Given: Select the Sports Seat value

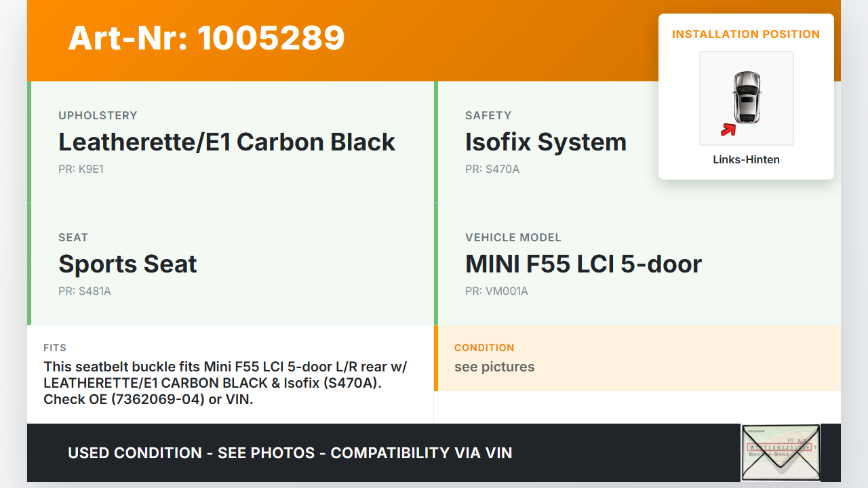Looking at the screenshot, I should click(127, 264).
